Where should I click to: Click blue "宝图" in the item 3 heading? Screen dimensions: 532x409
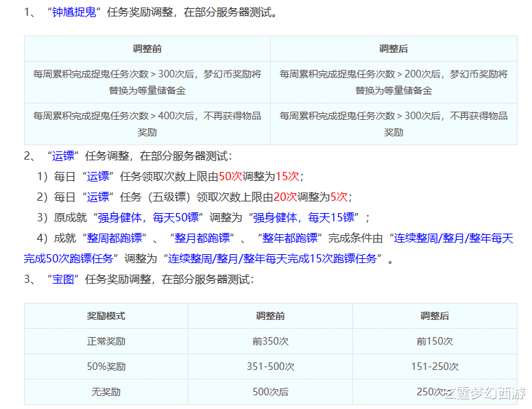point(63,279)
